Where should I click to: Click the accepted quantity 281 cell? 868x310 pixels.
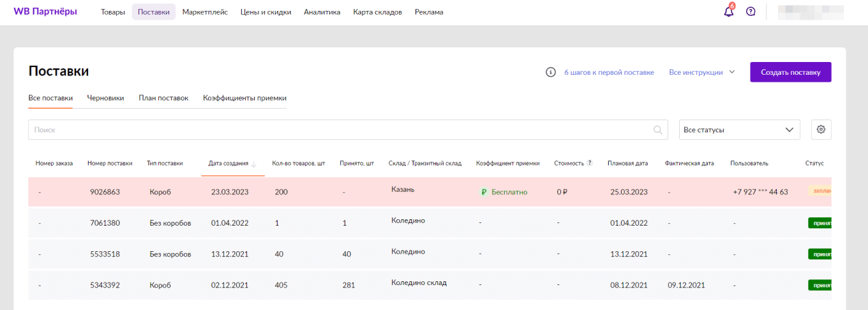(348, 285)
